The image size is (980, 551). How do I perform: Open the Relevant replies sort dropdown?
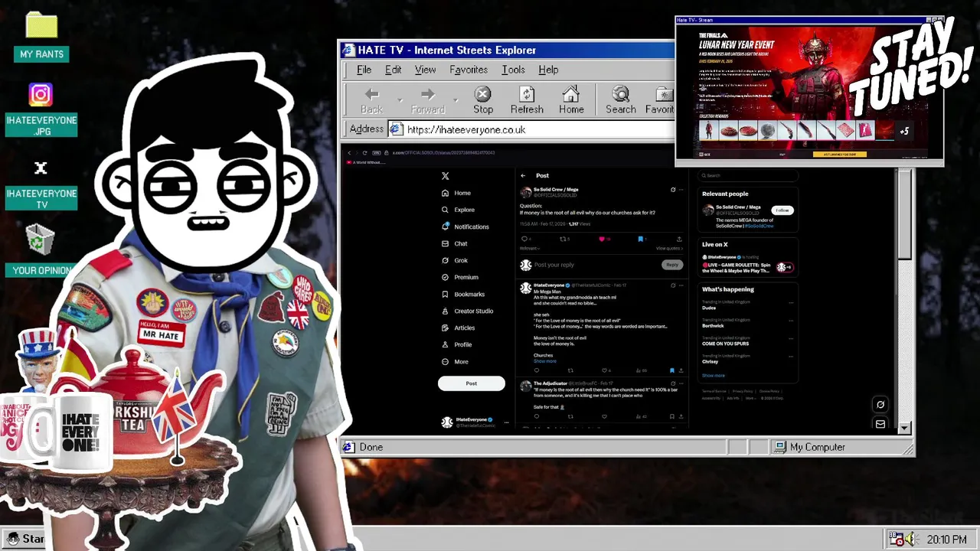530,248
